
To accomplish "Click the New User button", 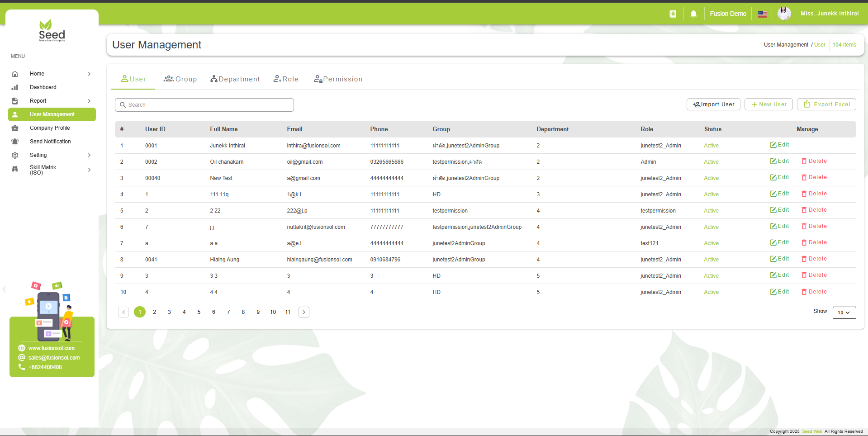I will click(x=768, y=104).
